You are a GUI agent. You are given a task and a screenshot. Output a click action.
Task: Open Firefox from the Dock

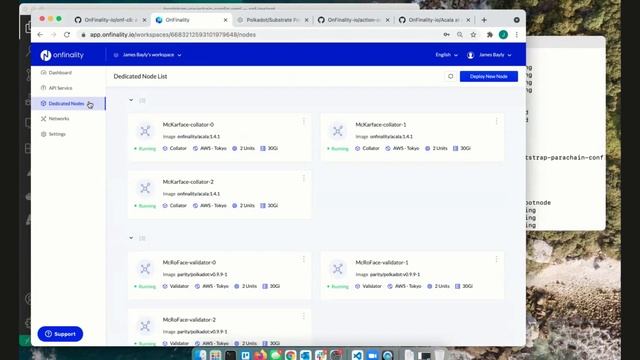pyautogui.click(x=260, y=355)
